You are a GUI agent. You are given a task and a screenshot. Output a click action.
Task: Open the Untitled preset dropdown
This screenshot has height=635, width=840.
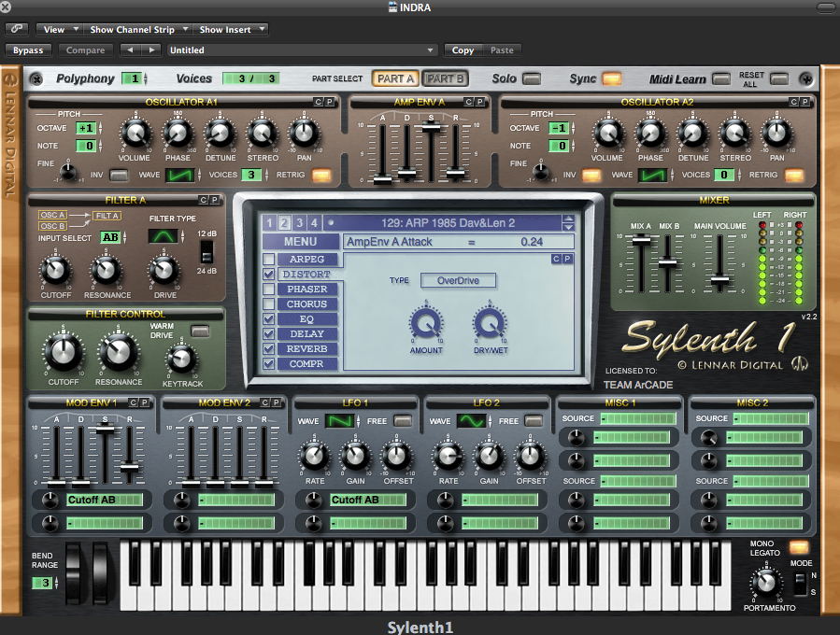click(302, 50)
